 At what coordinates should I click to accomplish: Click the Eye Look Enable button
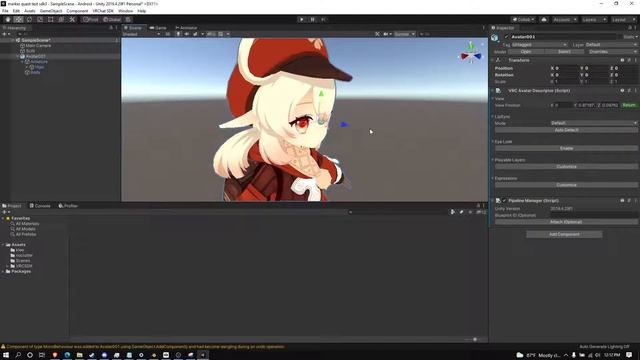(567, 148)
